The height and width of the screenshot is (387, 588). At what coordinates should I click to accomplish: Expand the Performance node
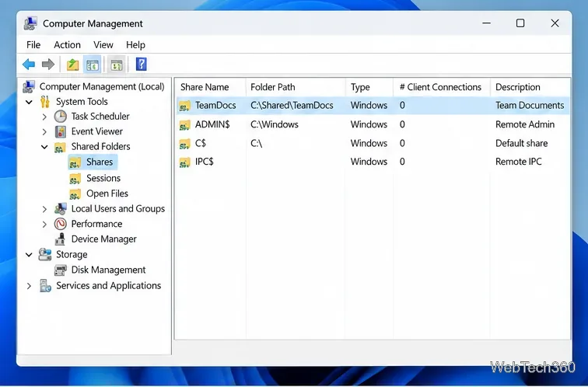[44, 225]
